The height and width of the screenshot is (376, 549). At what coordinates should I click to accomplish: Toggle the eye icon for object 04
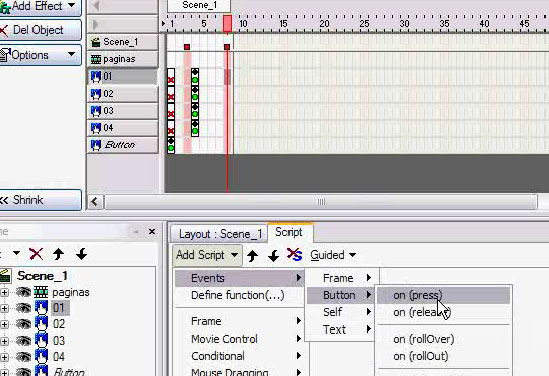tap(23, 357)
